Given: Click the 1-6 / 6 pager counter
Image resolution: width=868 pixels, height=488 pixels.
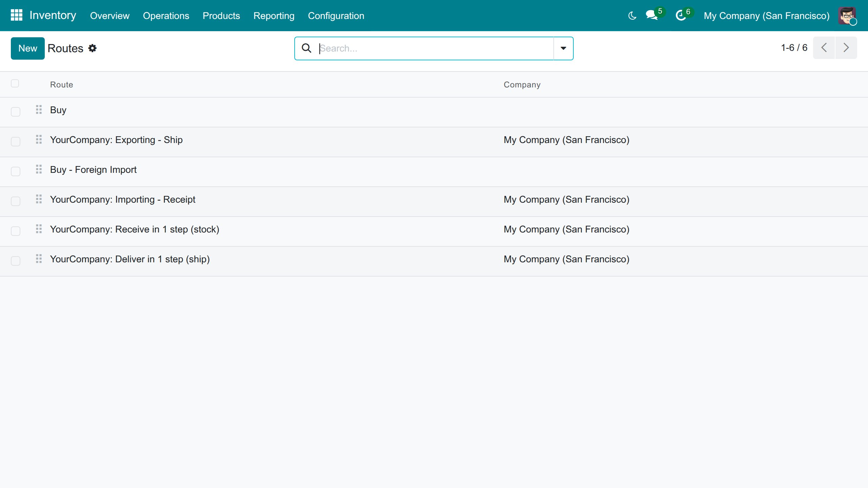Looking at the screenshot, I should pyautogui.click(x=794, y=48).
